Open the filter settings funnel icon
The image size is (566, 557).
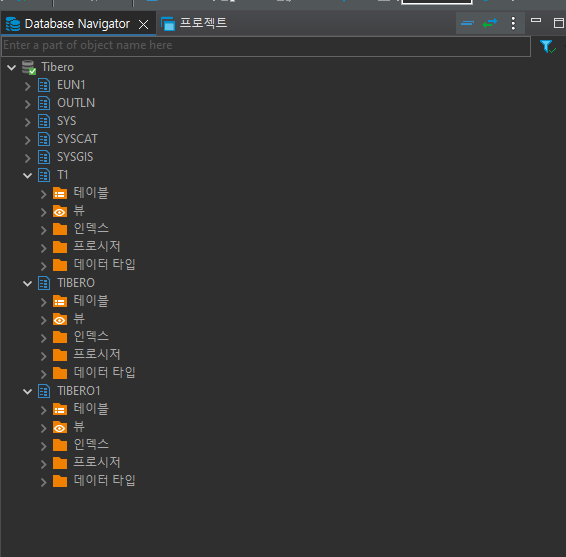pyautogui.click(x=547, y=46)
